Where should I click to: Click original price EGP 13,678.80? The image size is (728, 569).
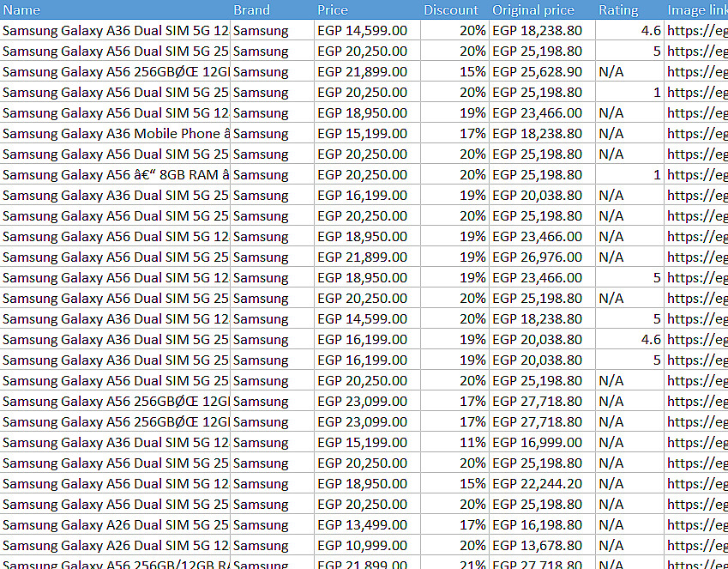click(542, 545)
